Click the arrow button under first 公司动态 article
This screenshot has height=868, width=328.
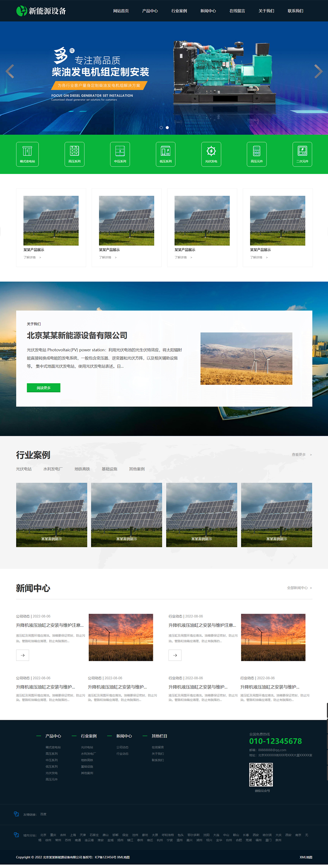22,655
